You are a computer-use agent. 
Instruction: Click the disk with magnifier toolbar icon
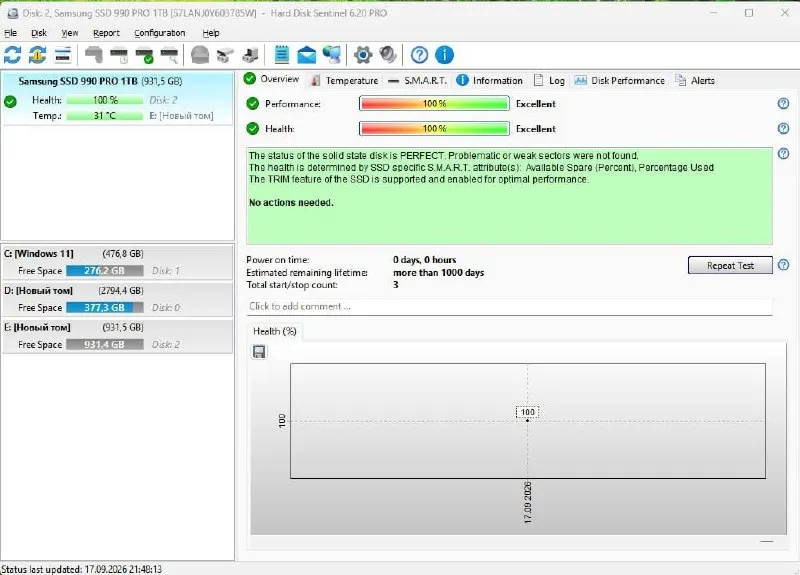tap(169, 55)
